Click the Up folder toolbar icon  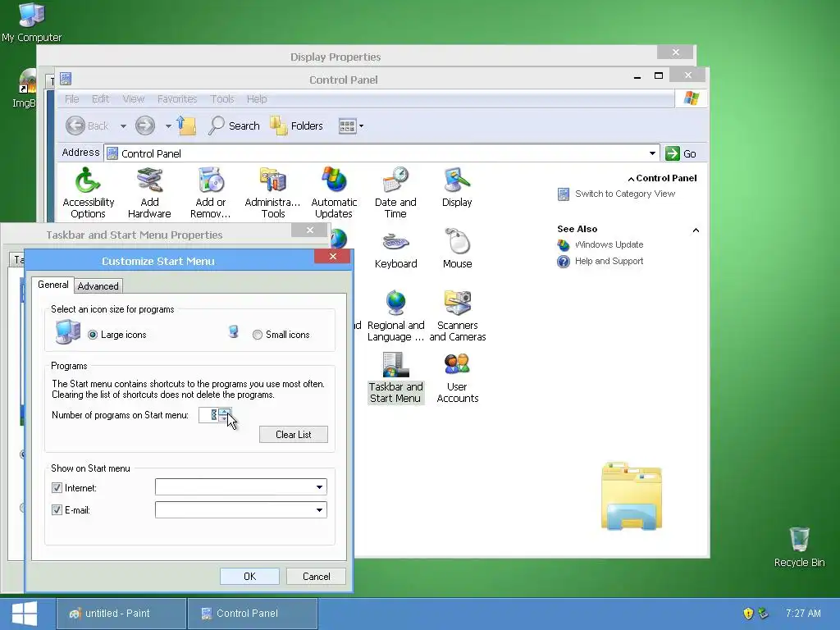pos(186,126)
